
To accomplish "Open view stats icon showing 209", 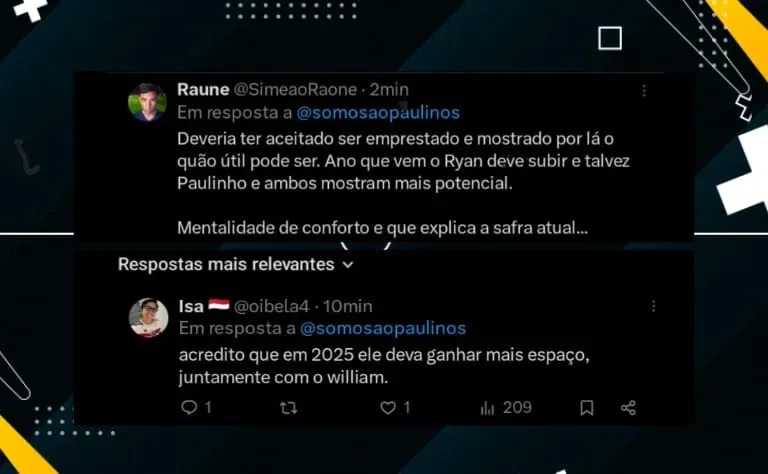I will (x=487, y=408).
